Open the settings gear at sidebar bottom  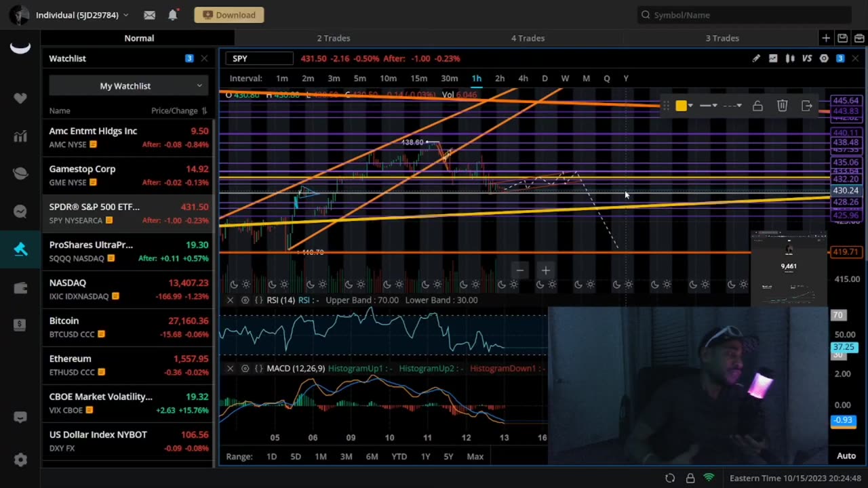click(x=20, y=460)
